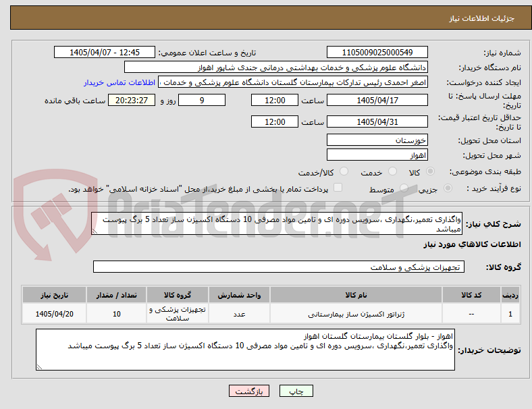Screen dimensions: 532x409
Task: Click the گروه کالا column header
Action: 178,295
